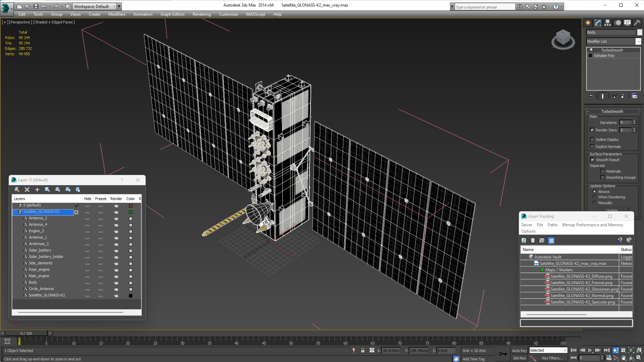Click the Perspective viewport label
Image resolution: width=644 pixels, height=362 pixels.
(21, 22)
